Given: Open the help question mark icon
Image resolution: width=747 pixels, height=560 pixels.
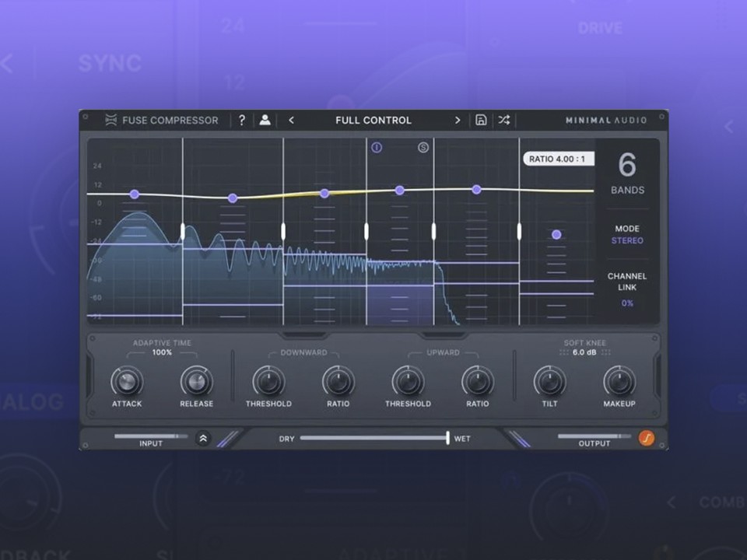Looking at the screenshot, I should [242, 120].
